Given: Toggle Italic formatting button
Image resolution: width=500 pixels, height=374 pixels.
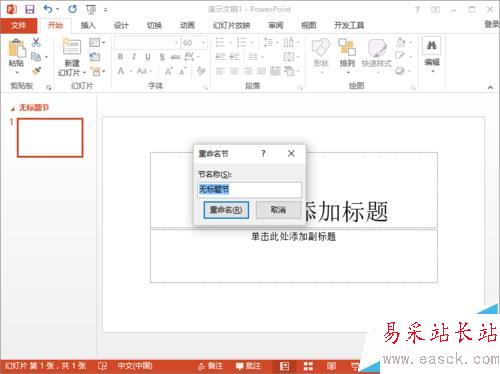Looking at the screenshot, I should tap(134, 57).
